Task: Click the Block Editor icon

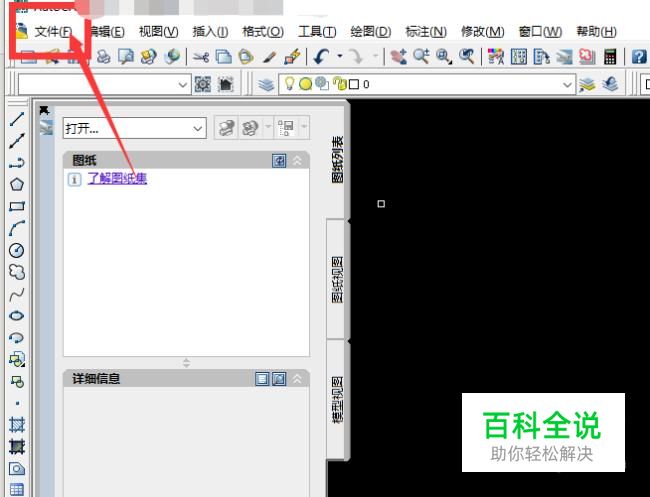Action: (292, 57)
